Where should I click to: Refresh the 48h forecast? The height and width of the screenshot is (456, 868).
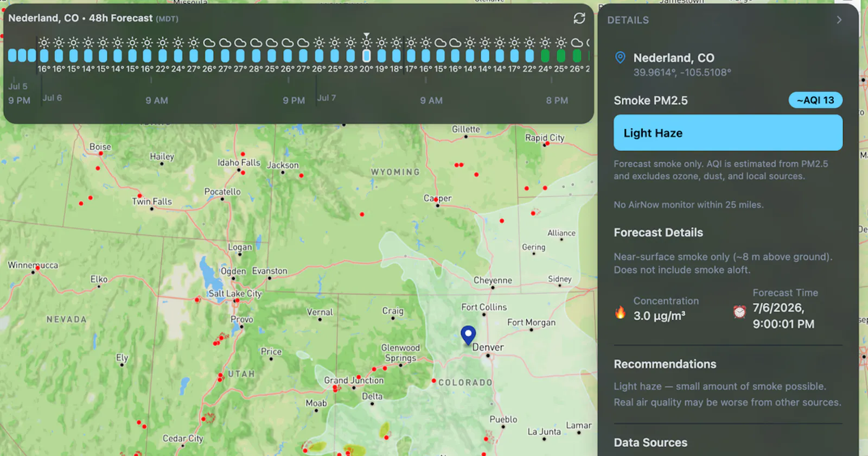(579, 18)
